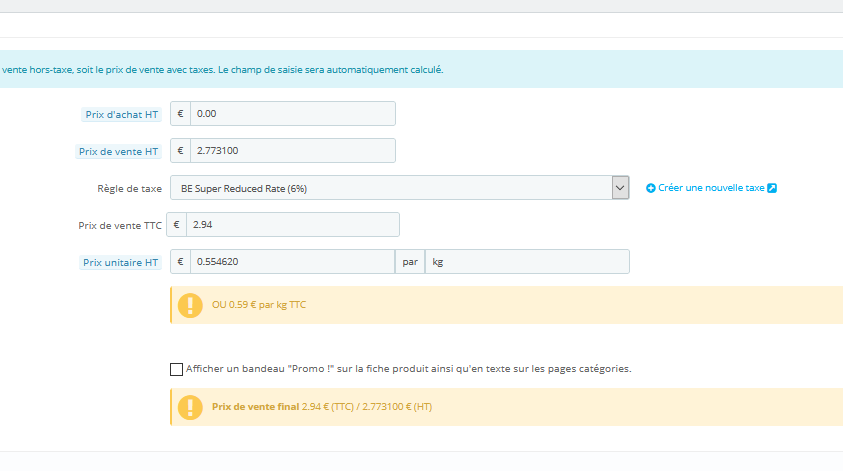Select the Prix de vente TTC input
This screenshot has width=843, height=471.
point(292,225)
